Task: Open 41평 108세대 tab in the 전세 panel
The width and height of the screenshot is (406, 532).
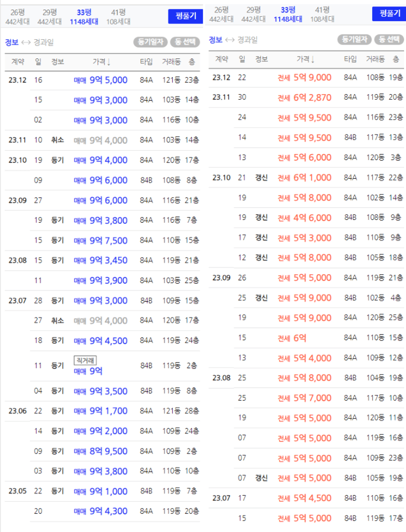Action: (322, 14)
